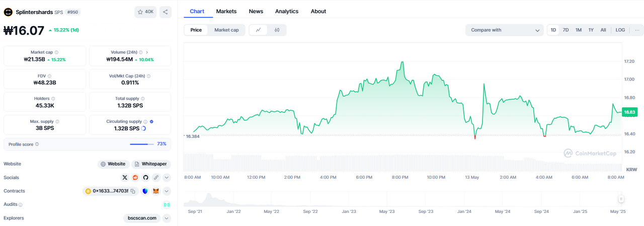
Task: Click the #950 rank badge
Action: tap(72, 12)
